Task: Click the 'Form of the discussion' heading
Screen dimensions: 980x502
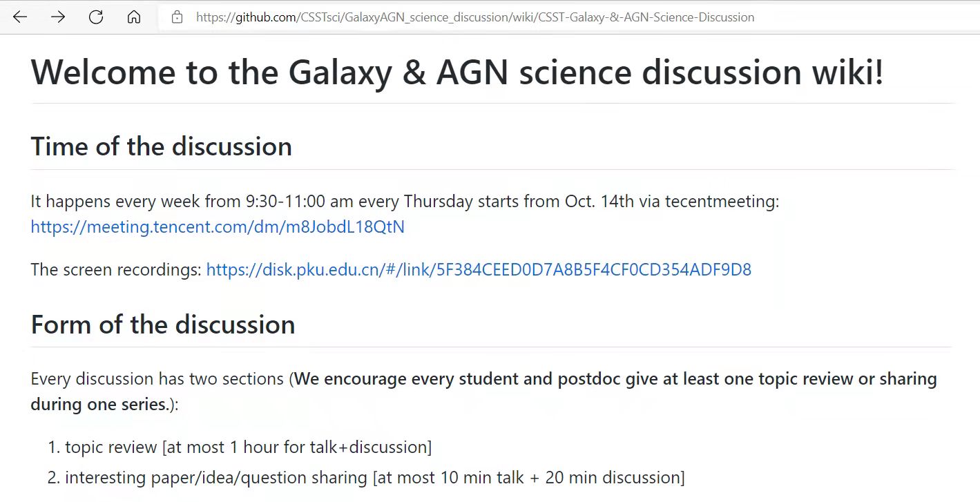Action: (x=163, y=325)
